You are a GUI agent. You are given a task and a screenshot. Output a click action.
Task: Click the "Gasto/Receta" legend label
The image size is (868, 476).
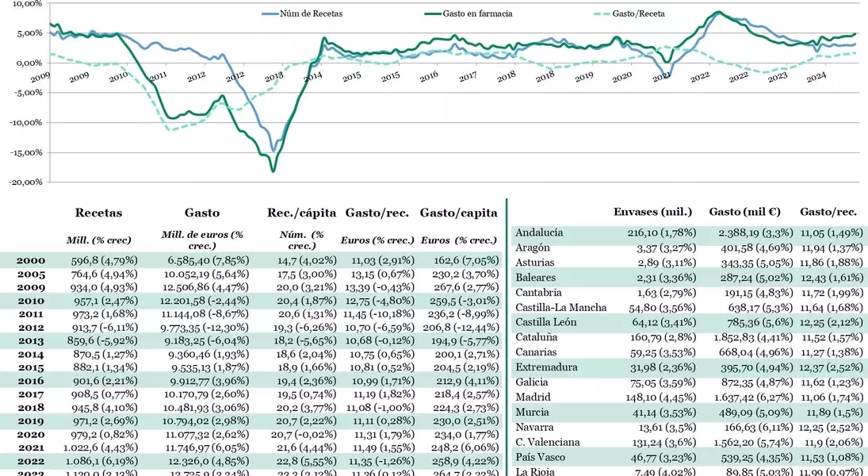(638, 13)
